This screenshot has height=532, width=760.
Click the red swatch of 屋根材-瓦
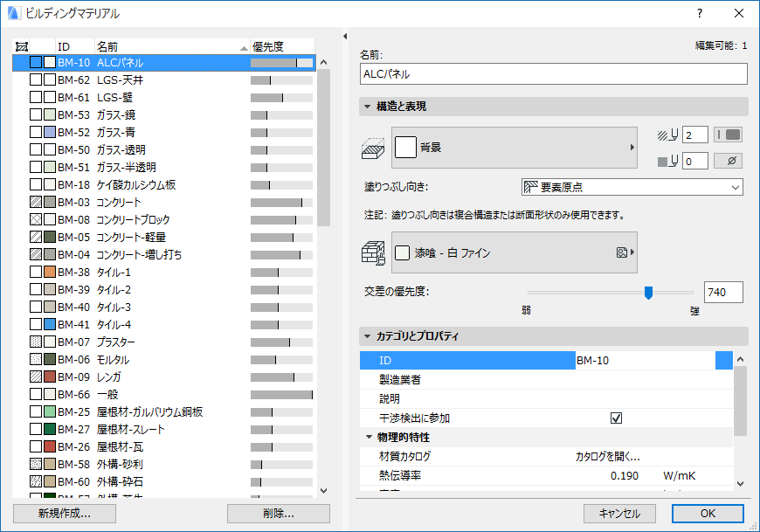[x=50, y=446]
